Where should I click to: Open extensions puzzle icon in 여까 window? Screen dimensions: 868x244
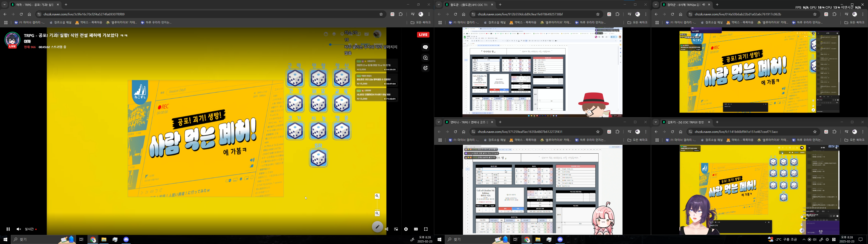click(x=401, y=14)
